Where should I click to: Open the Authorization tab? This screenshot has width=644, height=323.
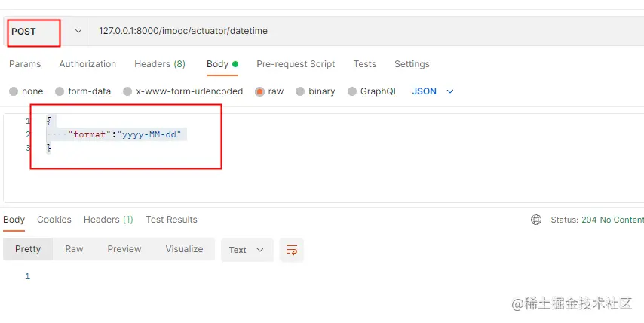point(87,64)
